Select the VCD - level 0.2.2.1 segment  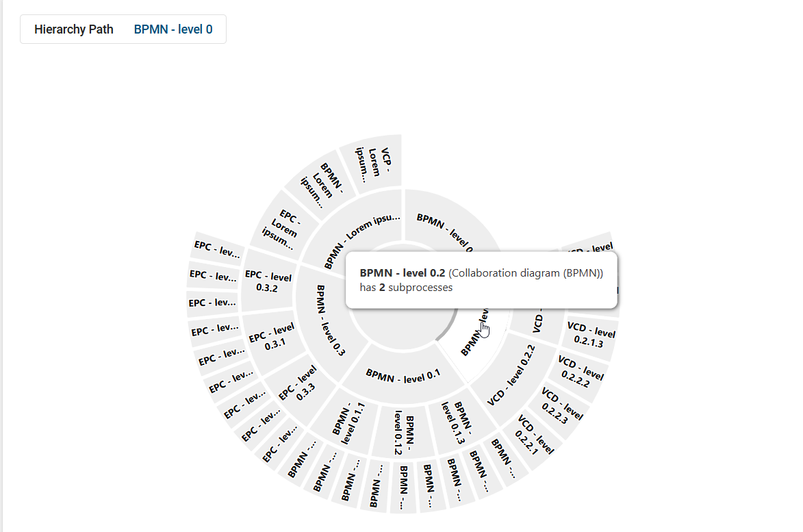pos(534,433)
